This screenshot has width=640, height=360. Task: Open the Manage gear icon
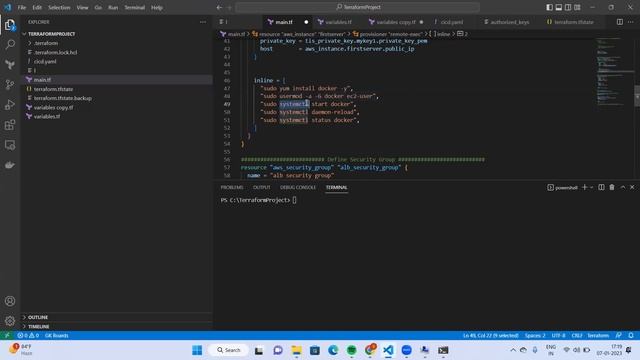tap(10, 321)
